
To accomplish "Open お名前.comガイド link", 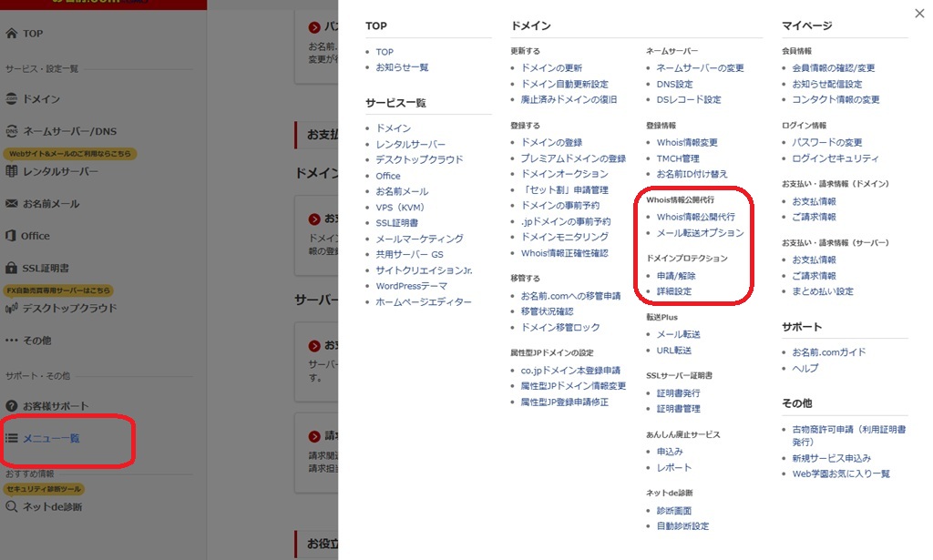I will [829, 351].
